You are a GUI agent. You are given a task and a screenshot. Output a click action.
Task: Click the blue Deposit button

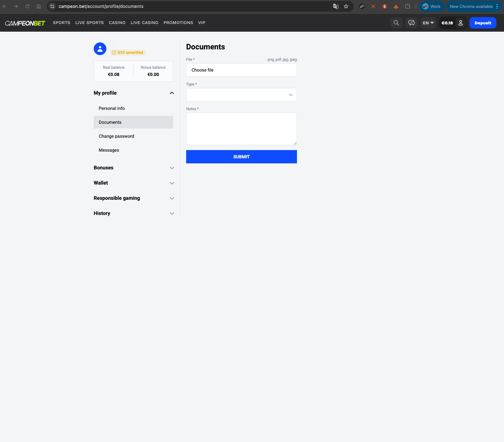(483, 23)
